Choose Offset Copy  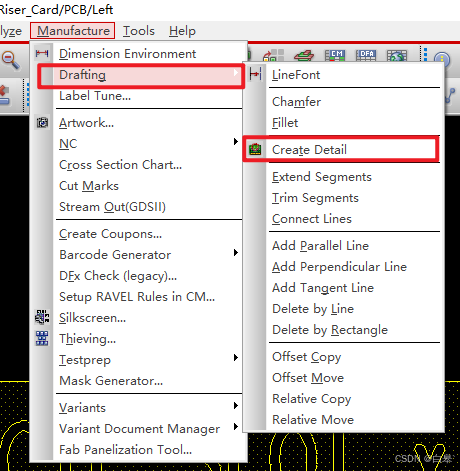coord(306,357)
